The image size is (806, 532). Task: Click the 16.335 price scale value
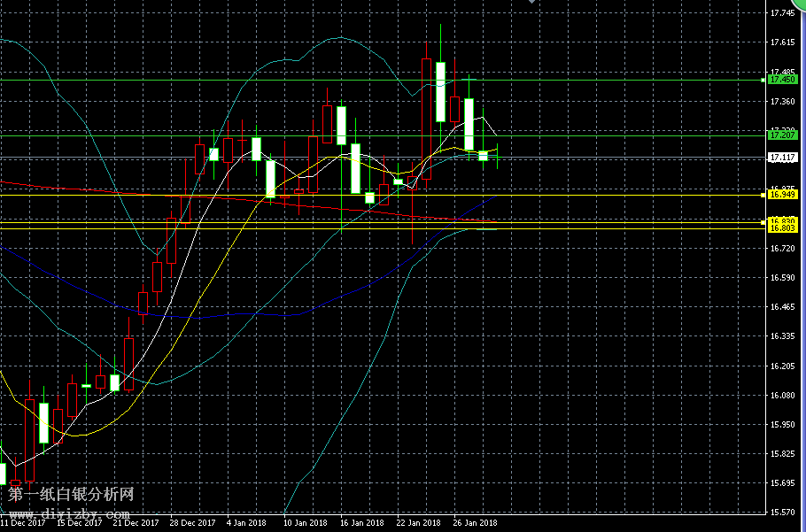[782, 336]
